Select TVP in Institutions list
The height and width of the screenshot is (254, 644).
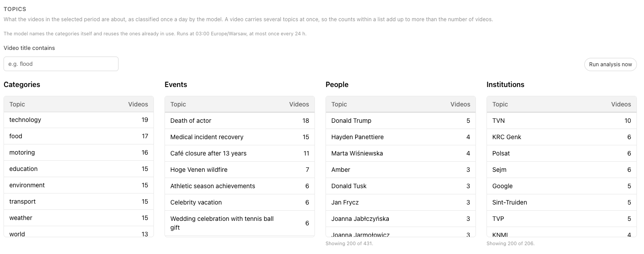tap(562, 219)
